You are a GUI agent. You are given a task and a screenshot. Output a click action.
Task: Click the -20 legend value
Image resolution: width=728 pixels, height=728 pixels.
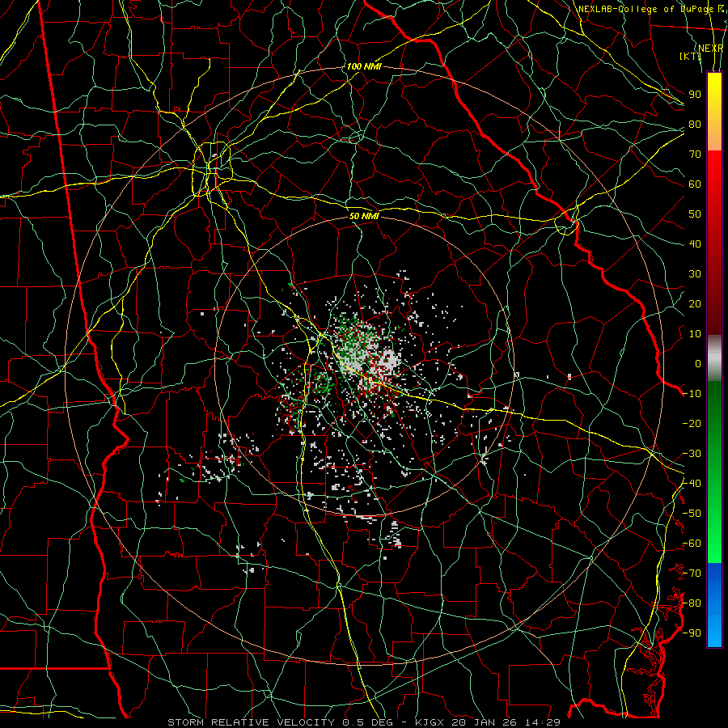point(692,423)
